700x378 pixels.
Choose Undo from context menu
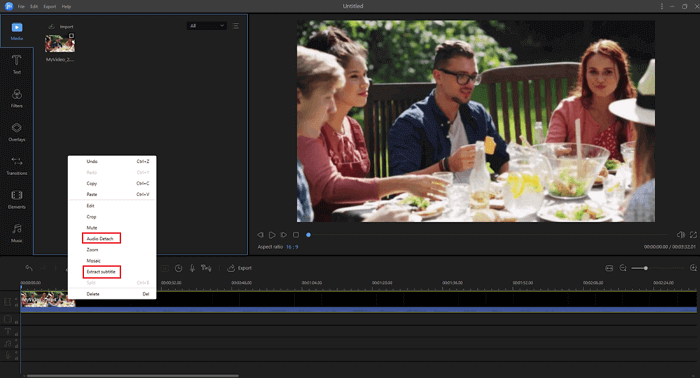(112, 162)
